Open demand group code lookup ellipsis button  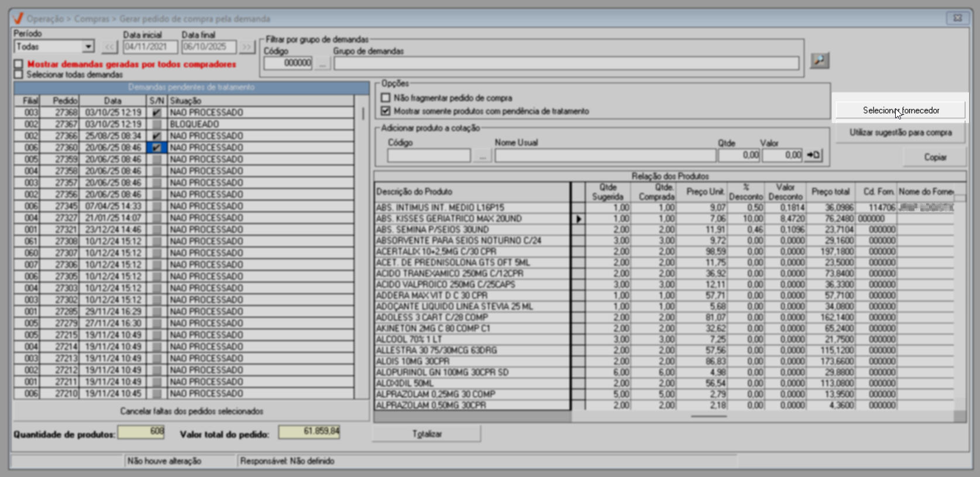[322, 63]
